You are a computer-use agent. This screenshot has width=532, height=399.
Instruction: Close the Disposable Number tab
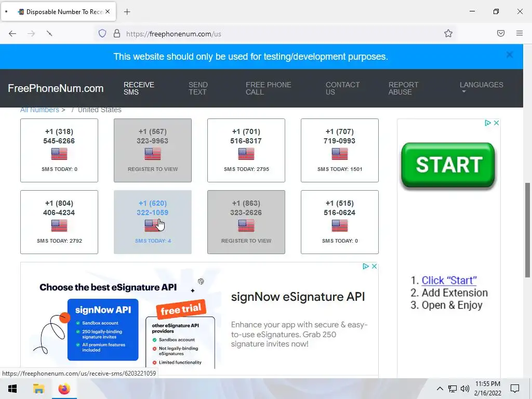click(x=108, y=11)
